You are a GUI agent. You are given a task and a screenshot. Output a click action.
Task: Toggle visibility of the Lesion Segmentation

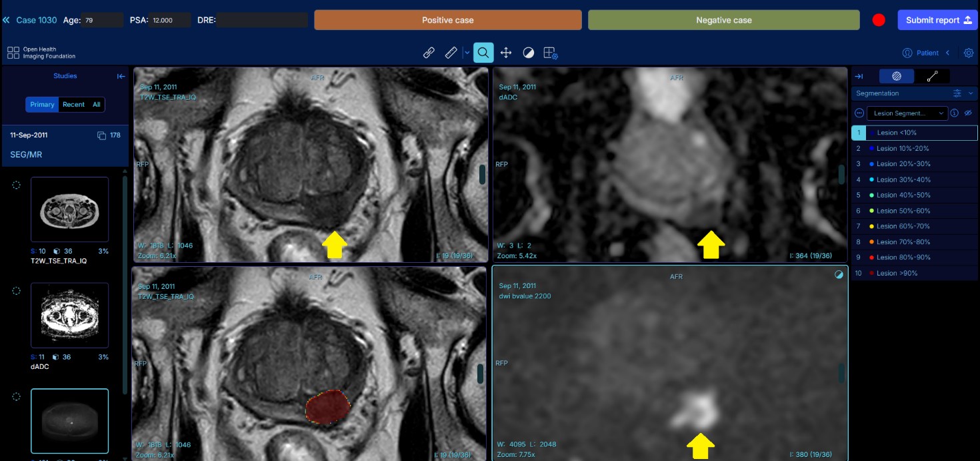click(968, 113)
